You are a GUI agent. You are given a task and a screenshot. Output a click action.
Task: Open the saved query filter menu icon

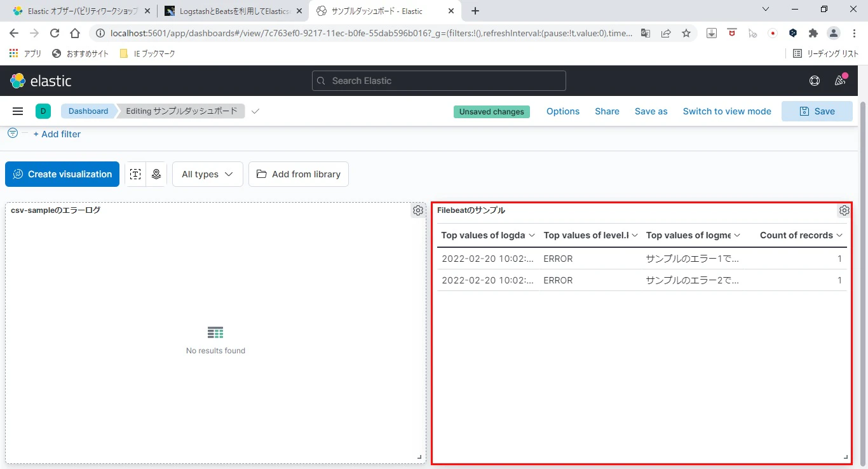(13, 133)
